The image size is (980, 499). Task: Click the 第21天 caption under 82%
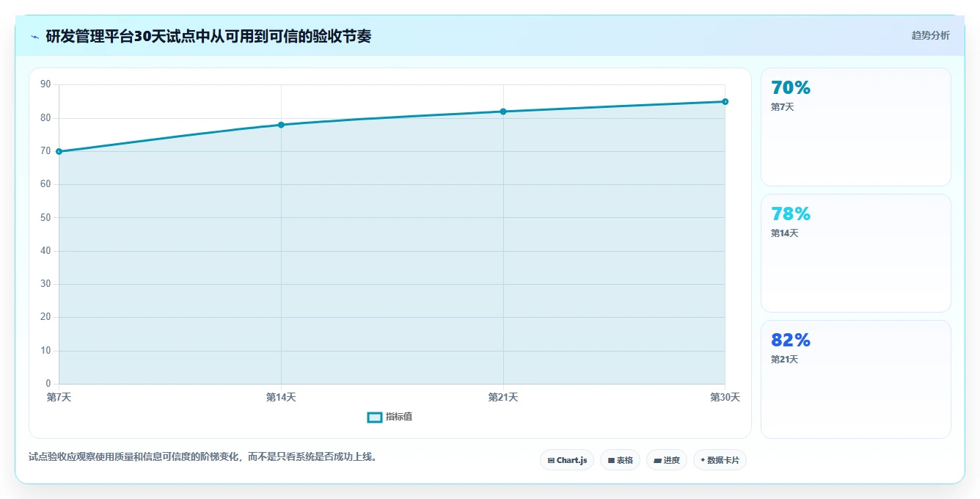784,360
